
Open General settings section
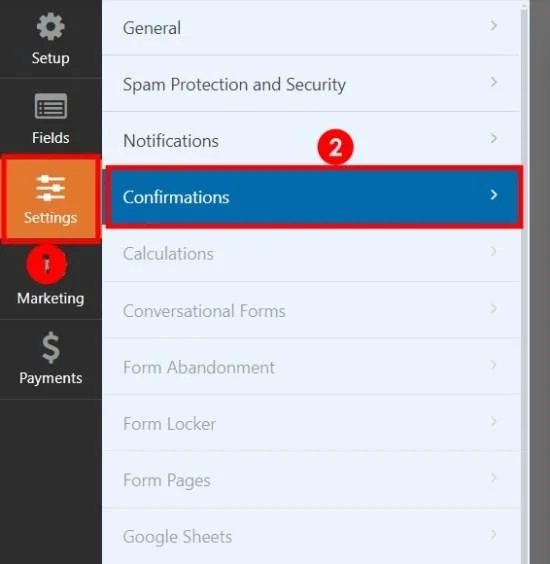tap(311, 28)
